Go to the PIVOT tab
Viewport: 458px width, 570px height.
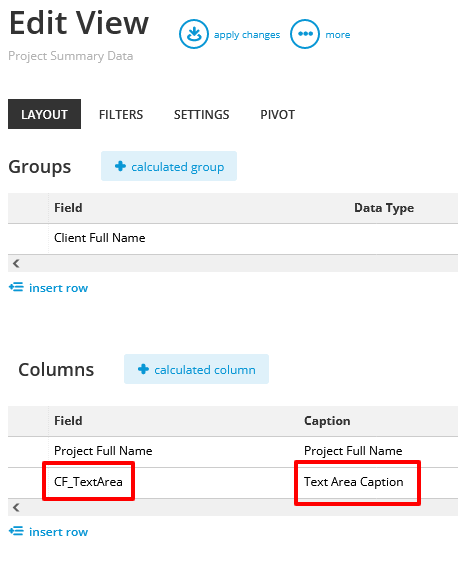click(x=277, y=115)
